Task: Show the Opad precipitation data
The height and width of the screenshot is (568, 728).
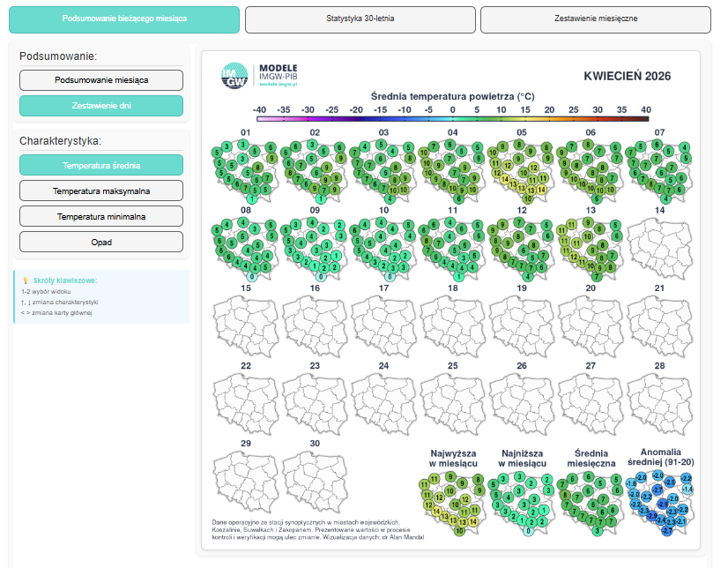Action: [x=101, y=242]
